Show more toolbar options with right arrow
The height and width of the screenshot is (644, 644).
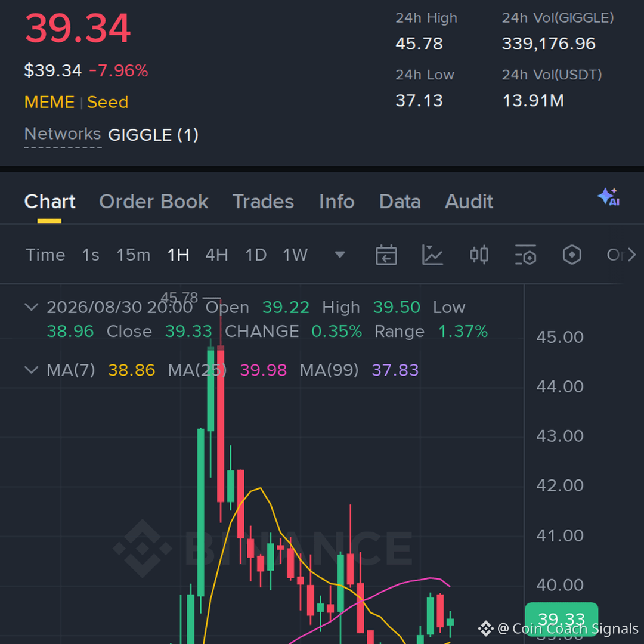pos(631,255)
